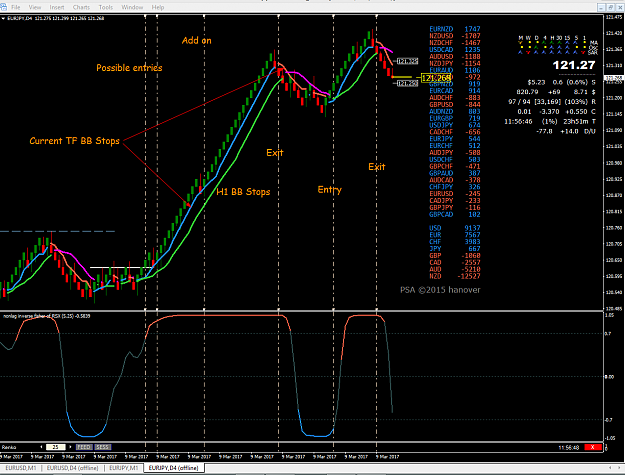Click the Renko box size field showing 25
This screenshot has width=625, height=475.
tap(55, 447)
